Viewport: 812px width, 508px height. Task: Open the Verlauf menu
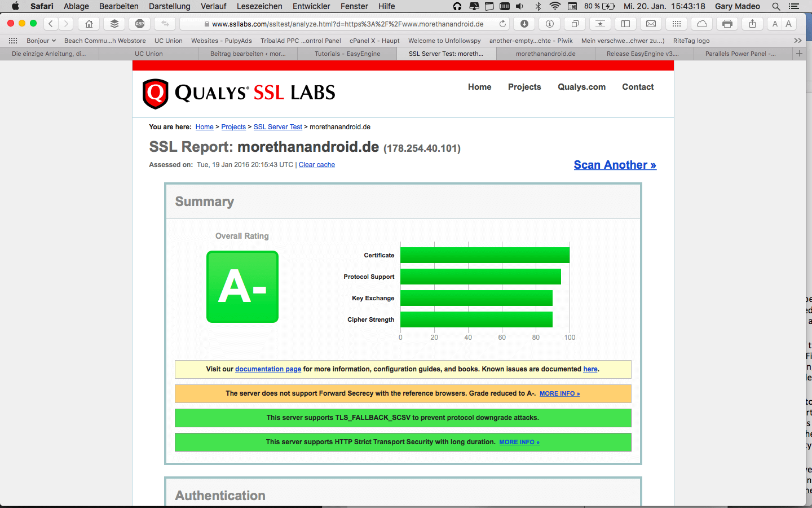214,6
